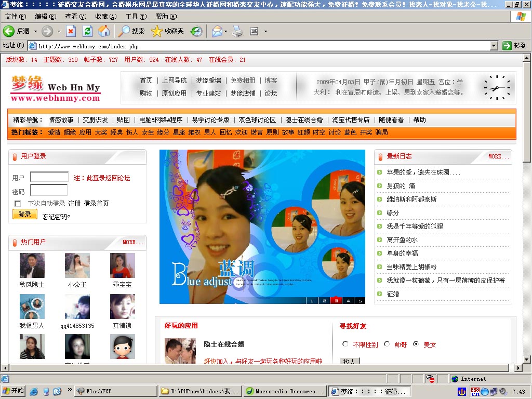Click the IE Forward arrow button
The image size is (532, 399).
[x=47, y=31]
